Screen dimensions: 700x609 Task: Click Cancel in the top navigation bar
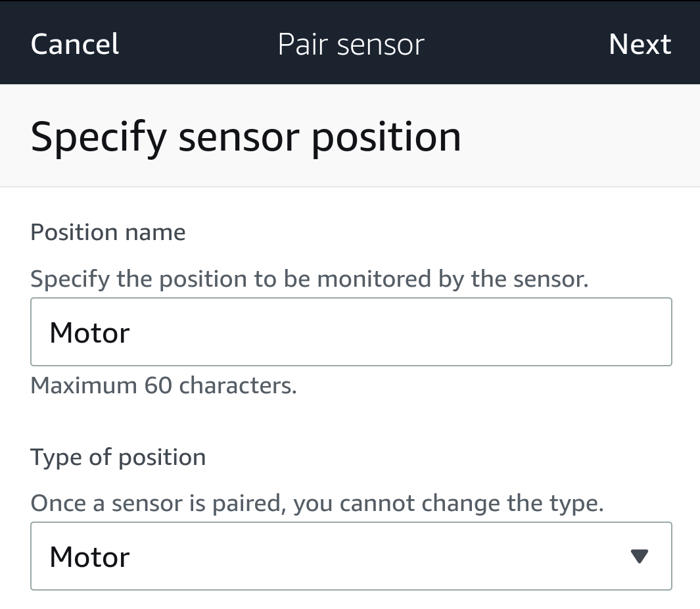[x=75, y=44]
